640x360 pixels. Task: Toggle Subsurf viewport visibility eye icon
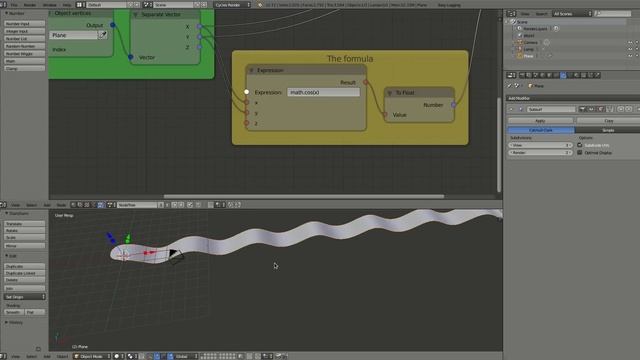(x=591, y=109)
